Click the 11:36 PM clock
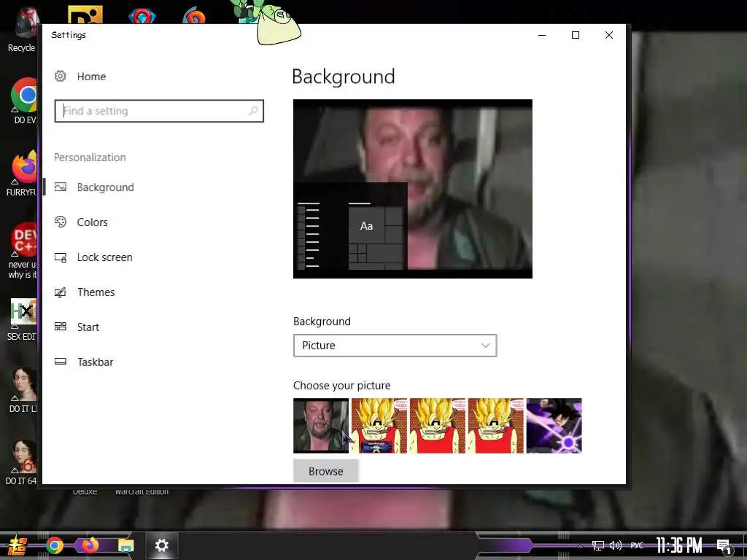 [x=679, y=545]
